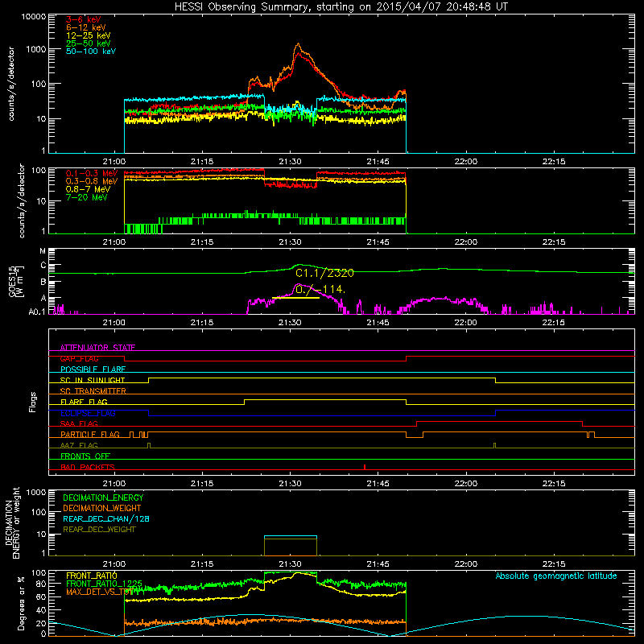Select the BAD_PACKETS flag label
The height and width of the screenshot is (644, 644).
(x=88, y=467)
